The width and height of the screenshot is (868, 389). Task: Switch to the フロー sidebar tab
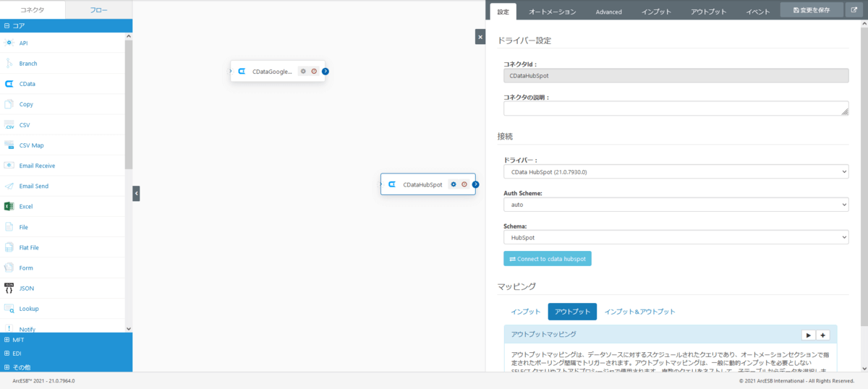coord(99,10)
